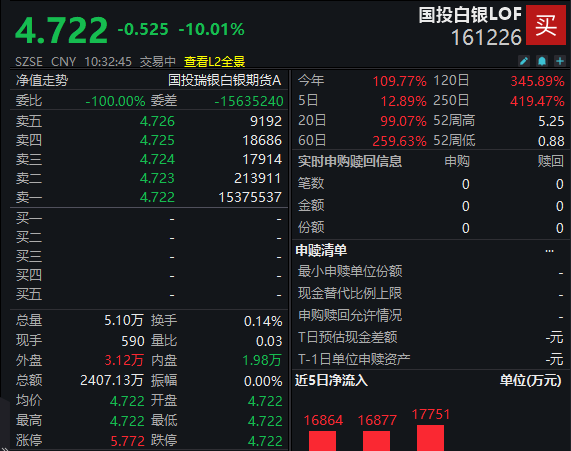Click the stock code 161226

pyautogui.click(x=487, y=38)
